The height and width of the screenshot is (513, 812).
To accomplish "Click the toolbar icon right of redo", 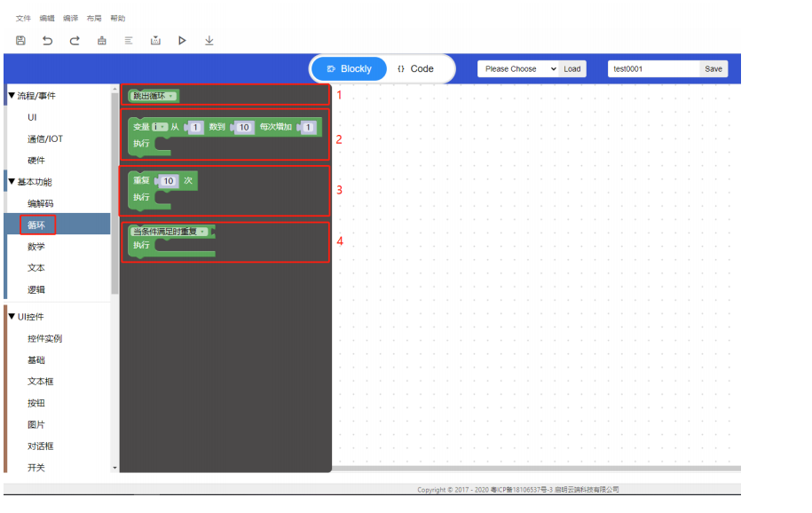I will (102, 41).
